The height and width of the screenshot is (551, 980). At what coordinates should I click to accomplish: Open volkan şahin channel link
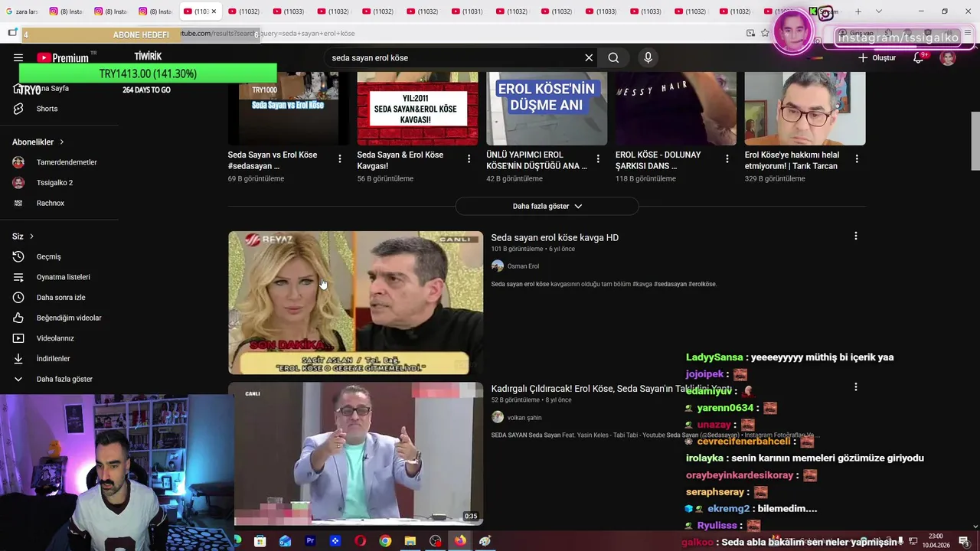[x=524, y=418]
